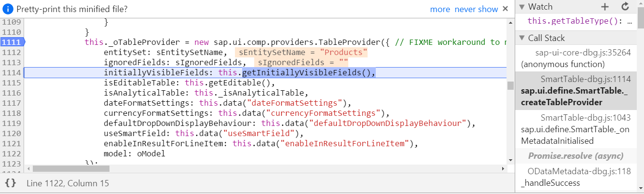Viewport: 644px width, 194px height.
Task: Click the highlighted getInitiallyVisibleFields() call
Action: point(309,72)
